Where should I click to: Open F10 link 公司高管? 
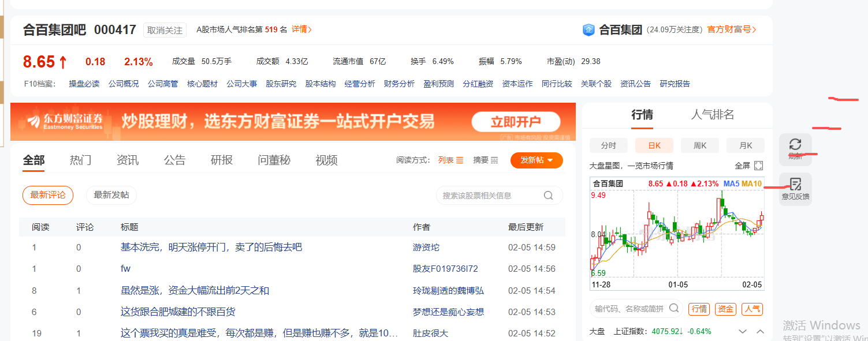click(x=163, y=84)
